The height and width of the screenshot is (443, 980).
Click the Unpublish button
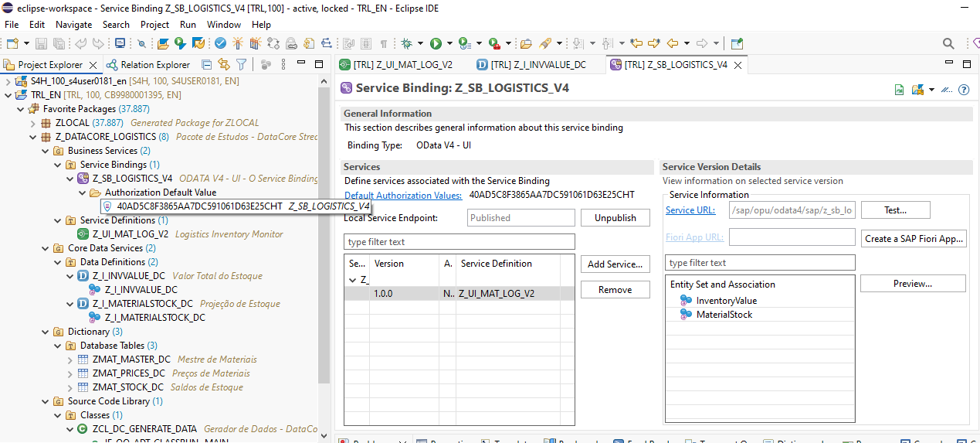coord(615,218)
